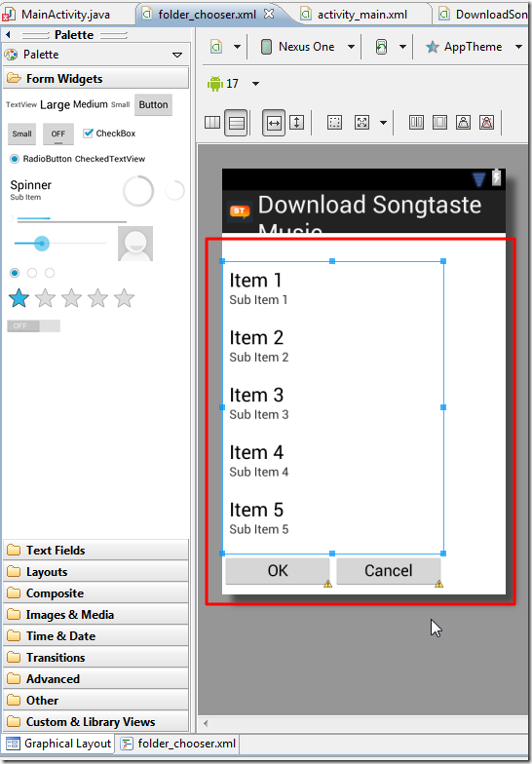Pick the CheckedTextView widget
Viewport: 532px width, 764px height.
coord(110,159)
